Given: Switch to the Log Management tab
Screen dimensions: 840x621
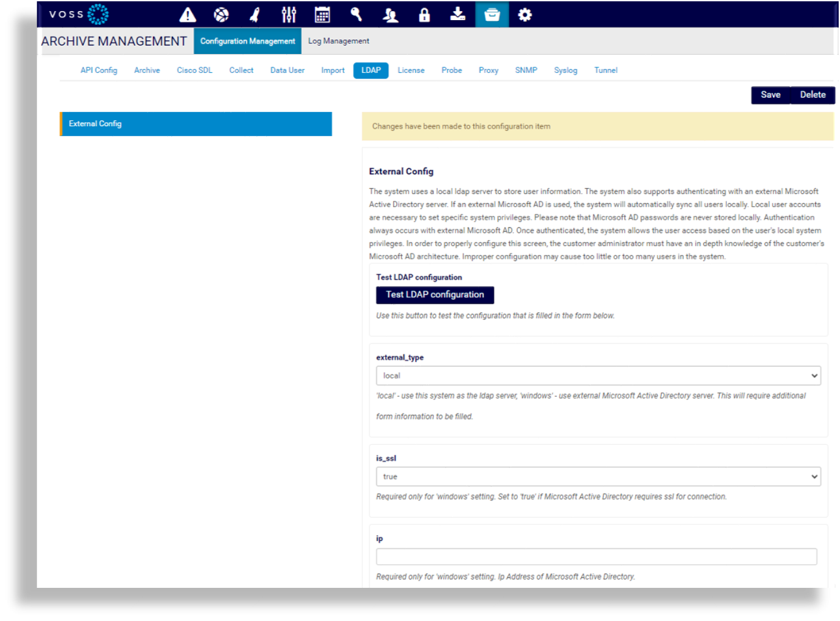Looking at the screenshot, I should 338,41.
